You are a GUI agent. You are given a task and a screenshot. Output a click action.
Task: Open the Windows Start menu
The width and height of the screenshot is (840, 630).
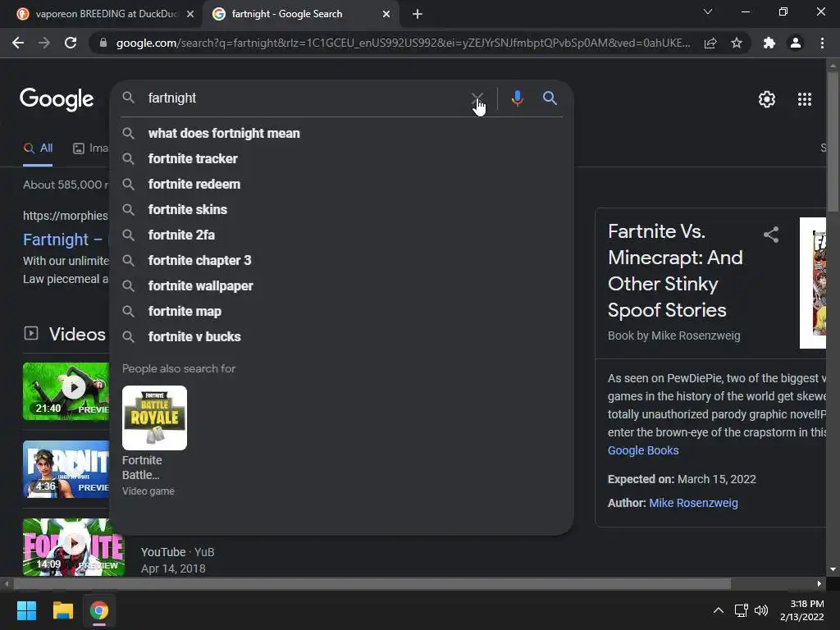[x=26, y=610]
